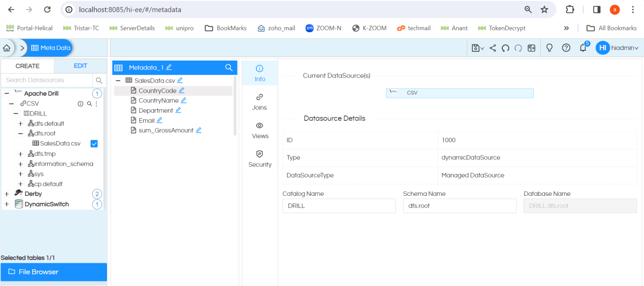Screen dimensions: 644x286
Task: Collapse the dfs.root schema
Action: (21, 134)
